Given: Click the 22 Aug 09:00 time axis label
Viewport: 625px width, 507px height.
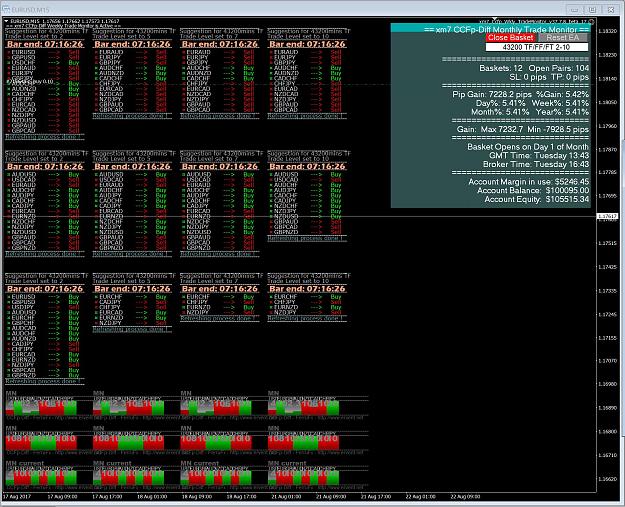Looking at the screenshot, I should click(465, 497).
